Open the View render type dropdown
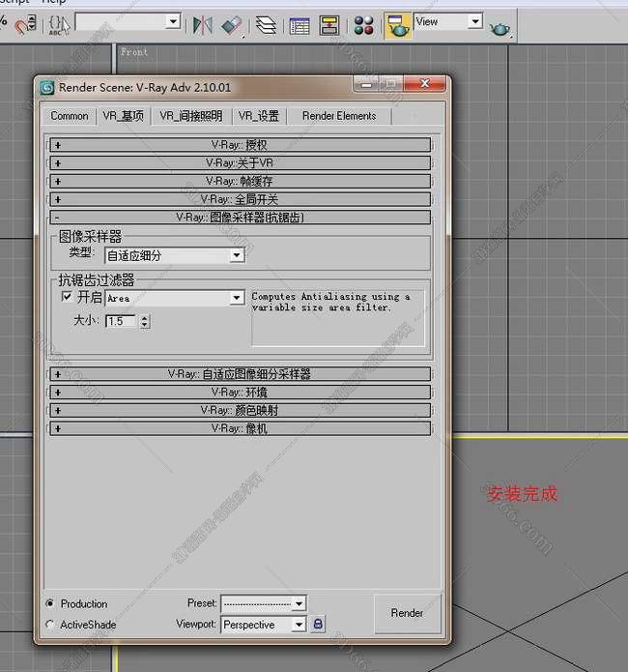Image resolution: width=628 pixels, height=672 pixels. [448, 21]
